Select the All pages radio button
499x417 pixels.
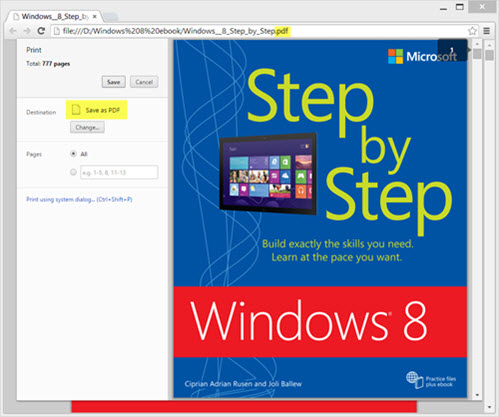pos(73,154)
